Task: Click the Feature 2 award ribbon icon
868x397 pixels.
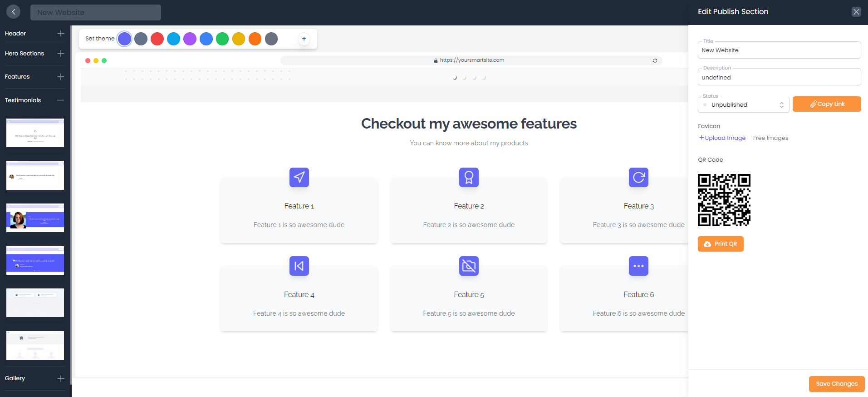Action: point(469,177)
